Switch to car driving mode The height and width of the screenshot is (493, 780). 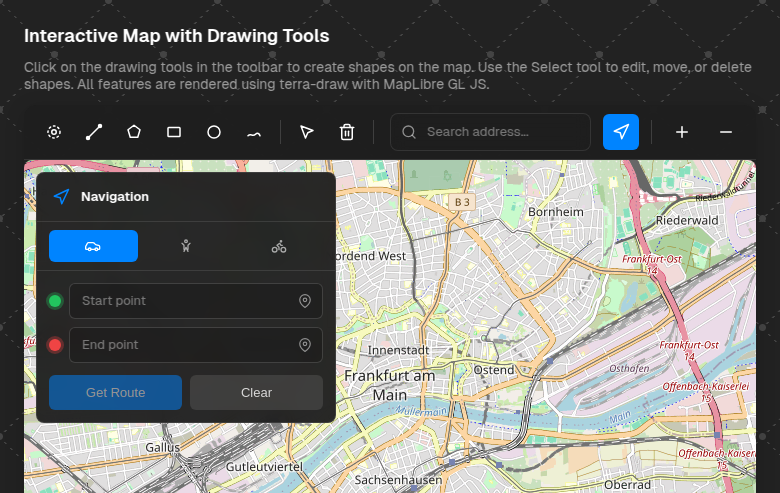93,246
